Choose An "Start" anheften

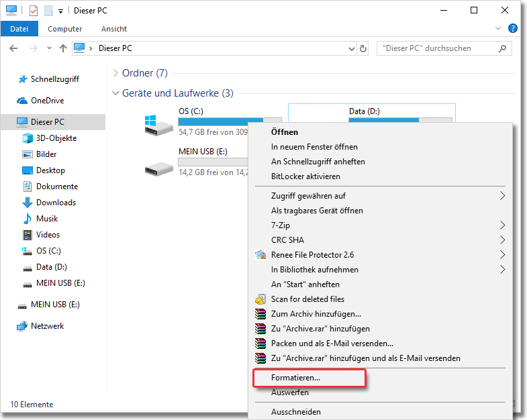tap(380, 284)
